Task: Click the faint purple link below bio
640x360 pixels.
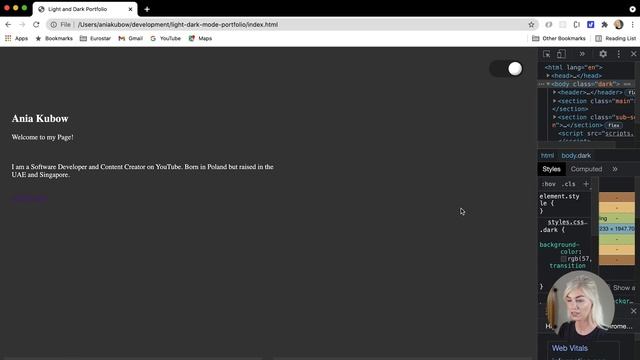Action: (x=29, y=199)
